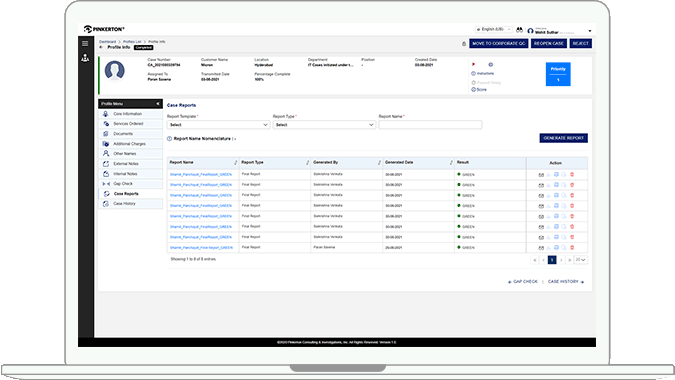Click the back arrow beside Profile Info
Viewport: 675px width, 380px height.
coord(101,47)
